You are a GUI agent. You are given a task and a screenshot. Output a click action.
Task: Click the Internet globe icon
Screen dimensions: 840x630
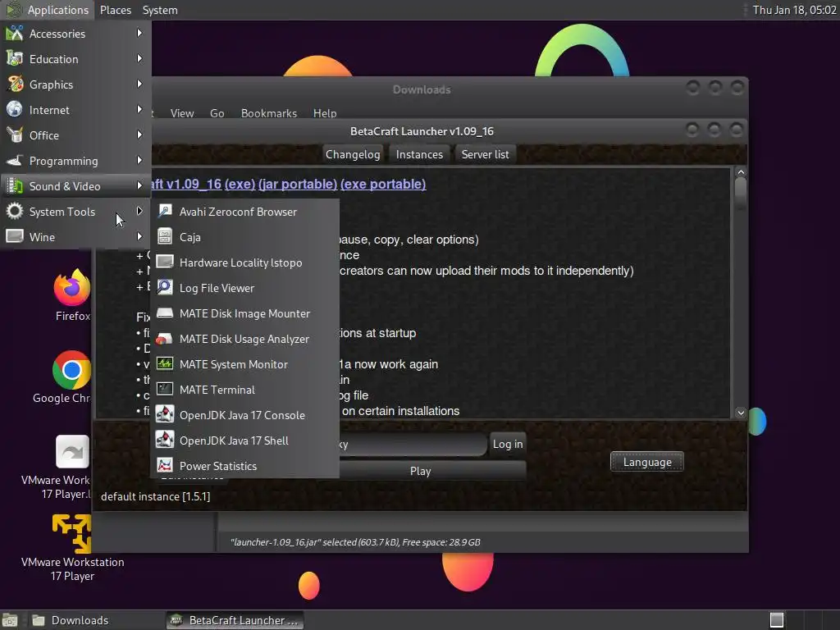coord(15,109)
